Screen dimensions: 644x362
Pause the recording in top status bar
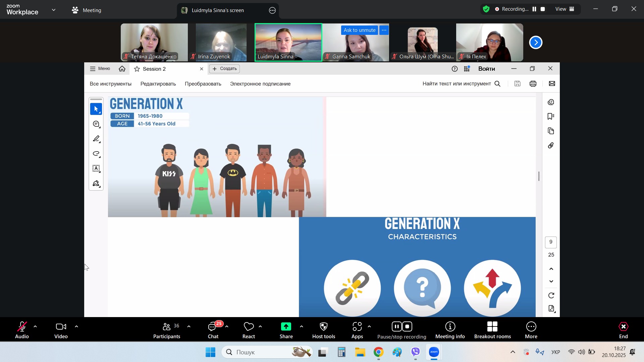coord(534,9)
